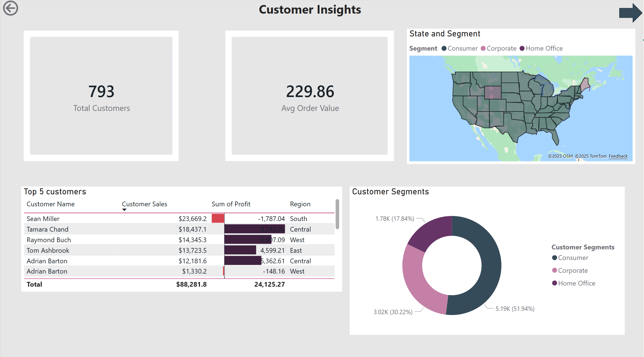
Task: Click the next page arrow icon
Action: [x=630, y=13]
